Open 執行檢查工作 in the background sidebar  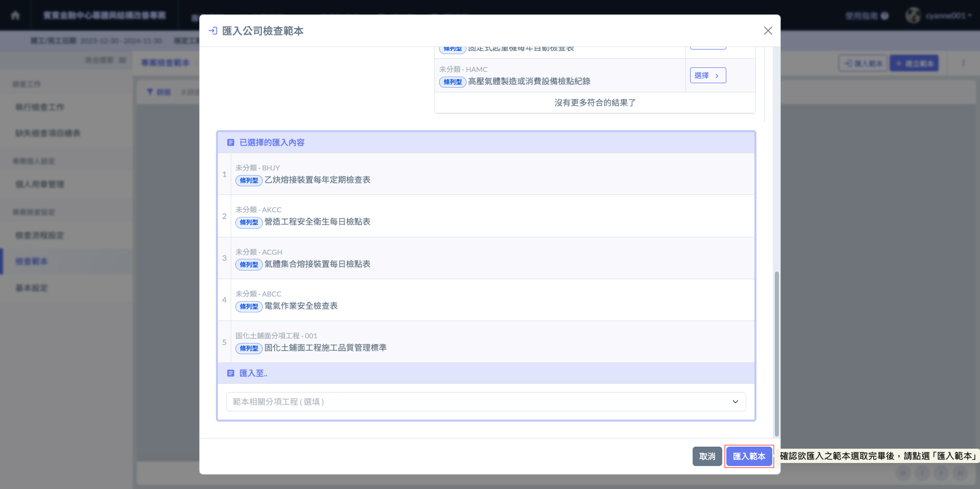pos(40,107)
